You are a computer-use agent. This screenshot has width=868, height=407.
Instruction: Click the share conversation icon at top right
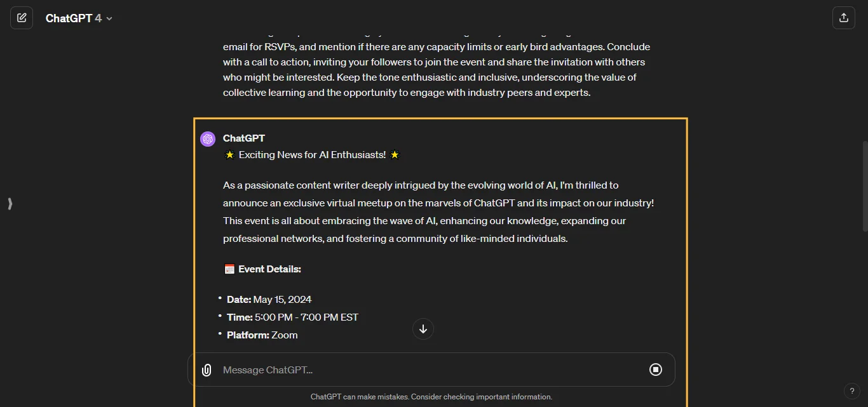843,17
